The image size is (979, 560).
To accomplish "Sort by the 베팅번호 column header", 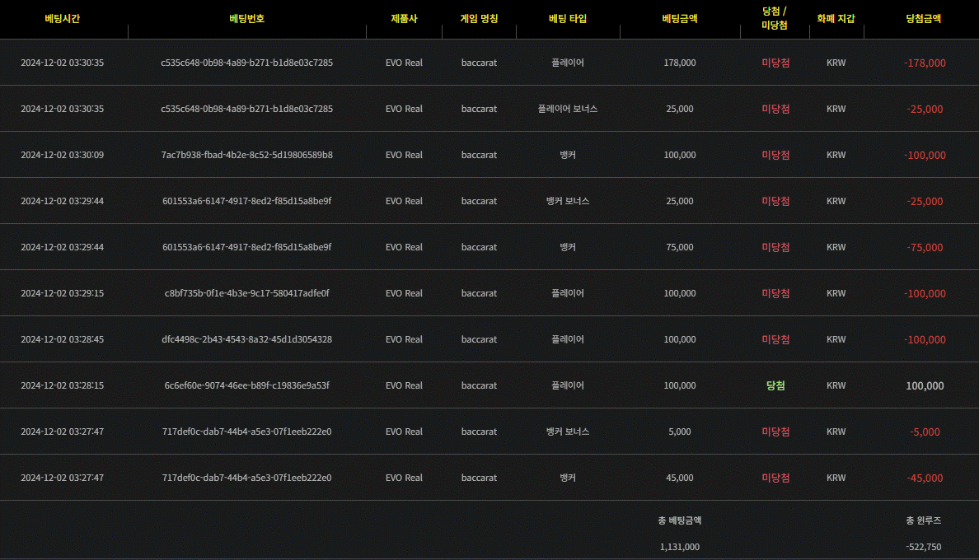I will (x=246, y=18).
